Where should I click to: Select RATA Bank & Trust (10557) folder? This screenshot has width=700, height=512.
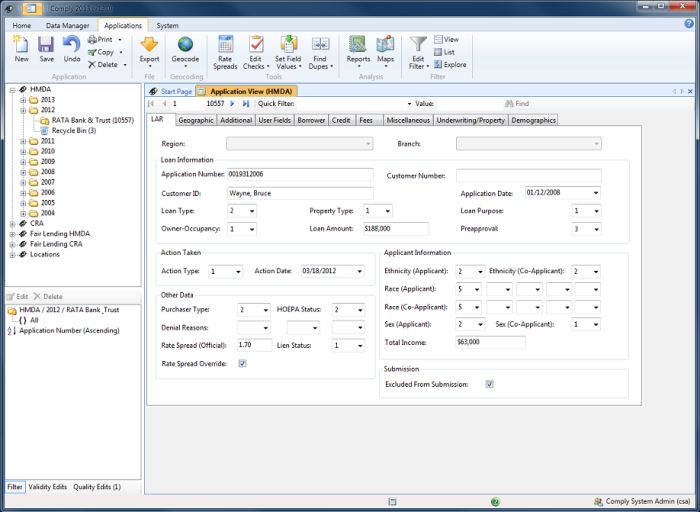coord(88,120)
